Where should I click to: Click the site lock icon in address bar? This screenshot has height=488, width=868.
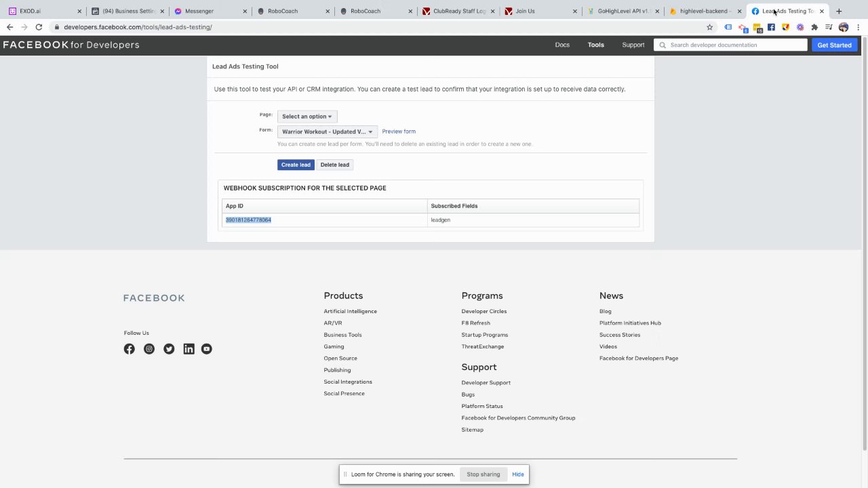[x=57, y=27]
